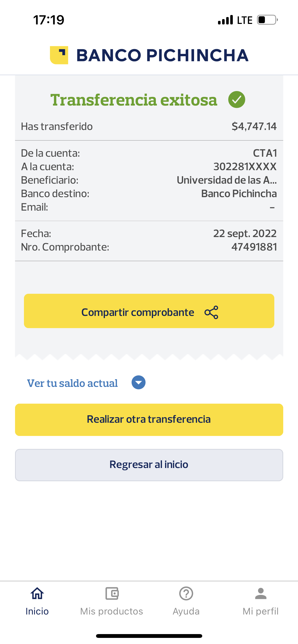
Task: Tap the transferred amount $4,747.14
Action: [254, 126]
